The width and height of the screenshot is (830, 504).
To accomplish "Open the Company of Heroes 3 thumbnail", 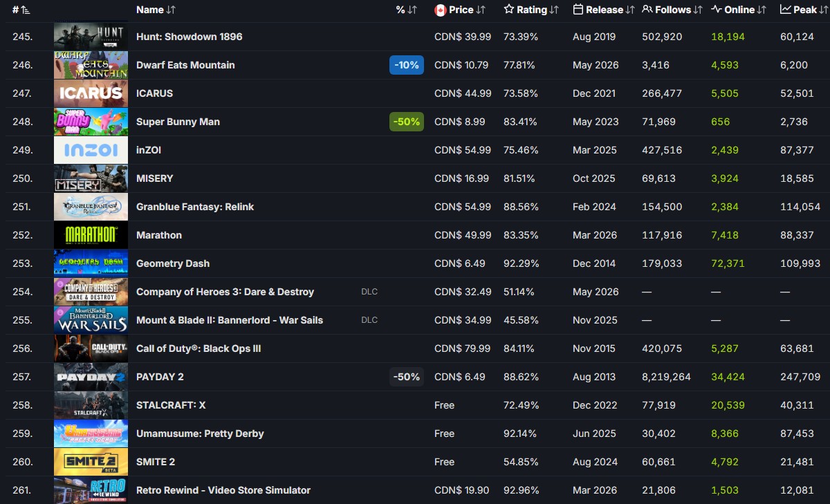I will point(91,292).
